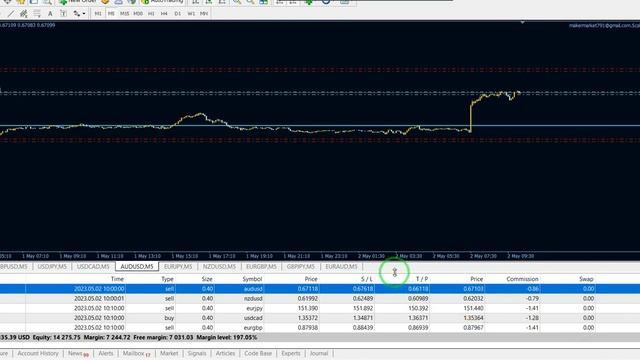
Task: Open the Articles terminal tab
Action: 225,353
